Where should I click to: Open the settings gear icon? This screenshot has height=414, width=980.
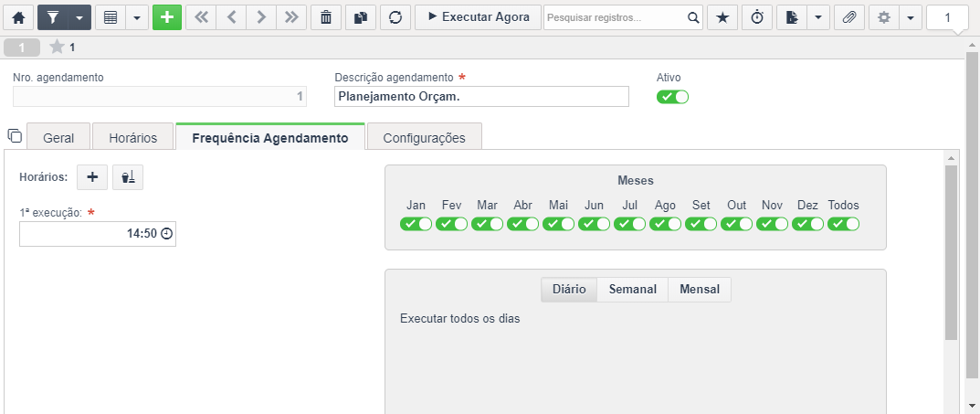(884, 17)
